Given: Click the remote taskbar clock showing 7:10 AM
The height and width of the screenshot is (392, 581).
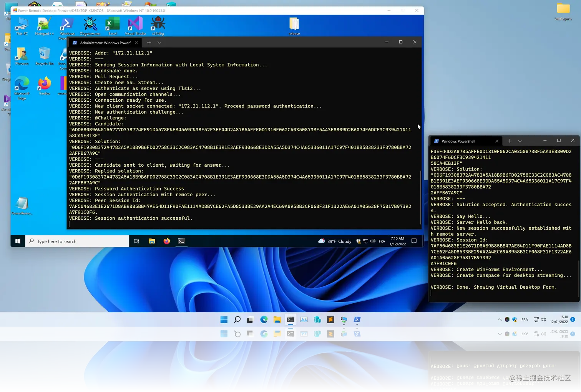Looking at the screenshot, I should [x=398, y=241].
